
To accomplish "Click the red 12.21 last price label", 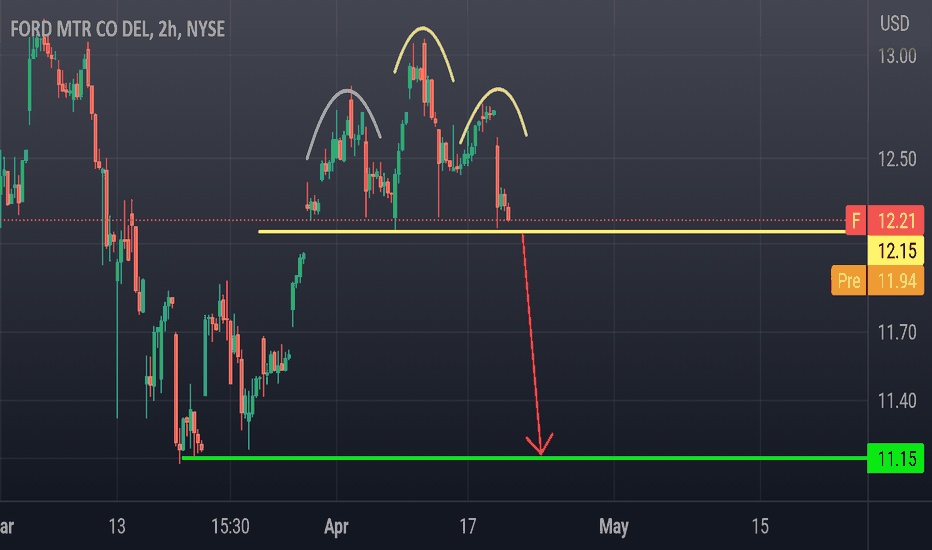I will click(x=896, y=221).
